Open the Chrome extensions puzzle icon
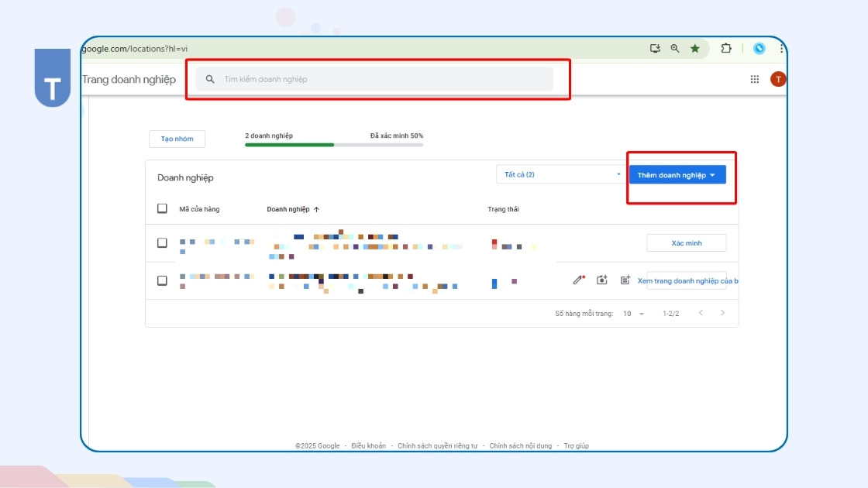The image size is (868, 488). (x=725, y=47)
